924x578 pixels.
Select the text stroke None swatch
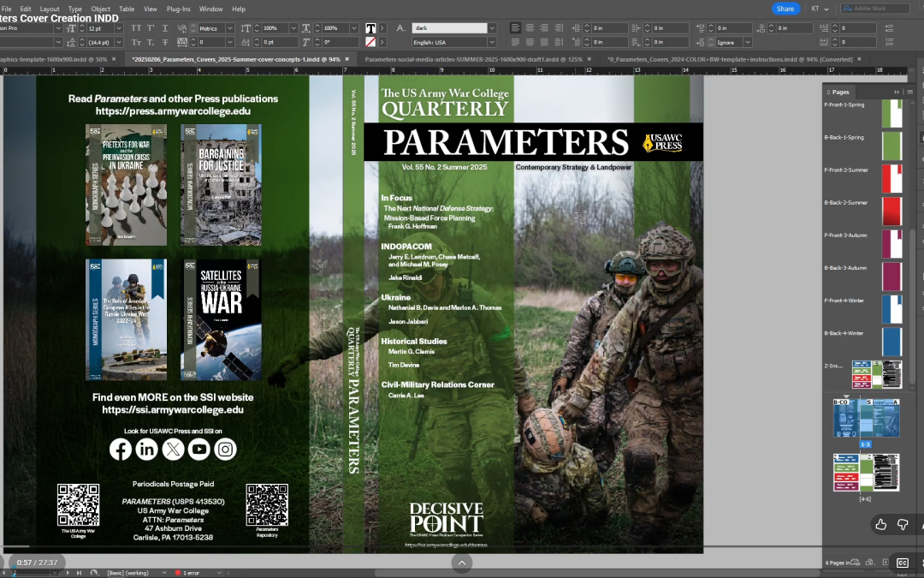[x=370, y=42]
